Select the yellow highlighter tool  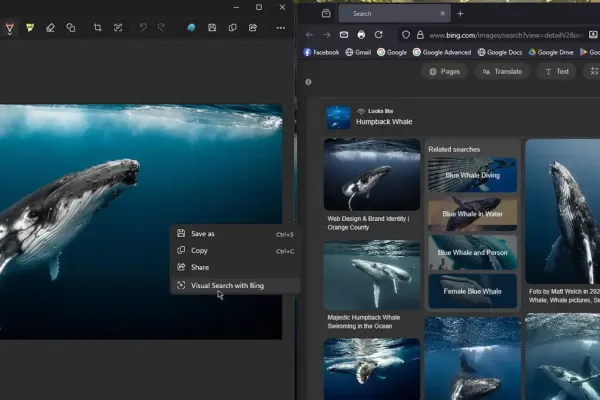click(x=30, y=28)
